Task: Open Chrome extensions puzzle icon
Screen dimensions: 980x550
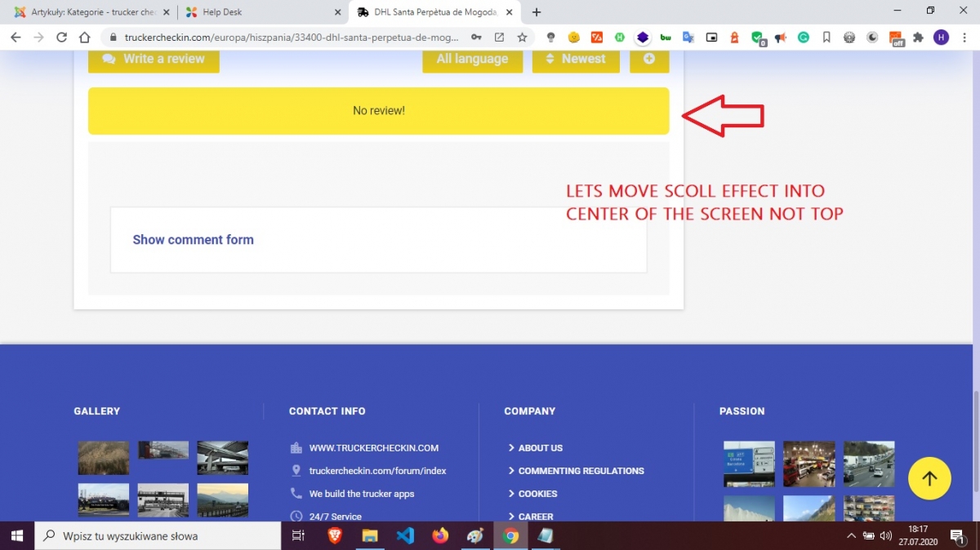Action: pos(919,38)
